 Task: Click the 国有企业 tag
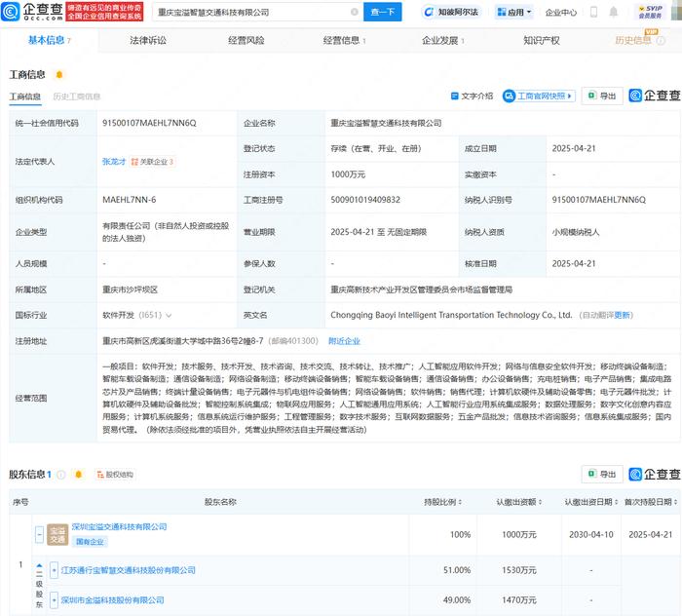[90, 542]
